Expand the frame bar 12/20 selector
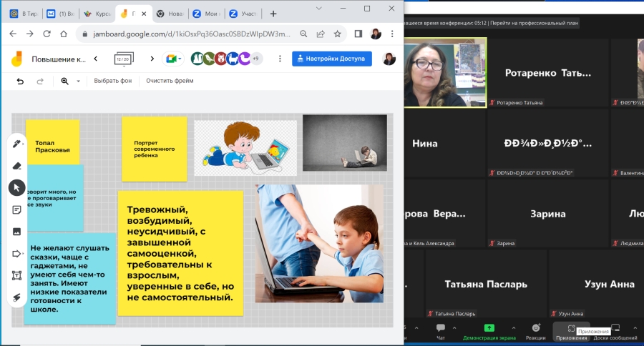Screen dimensions: 644x346 coord(123,59)
